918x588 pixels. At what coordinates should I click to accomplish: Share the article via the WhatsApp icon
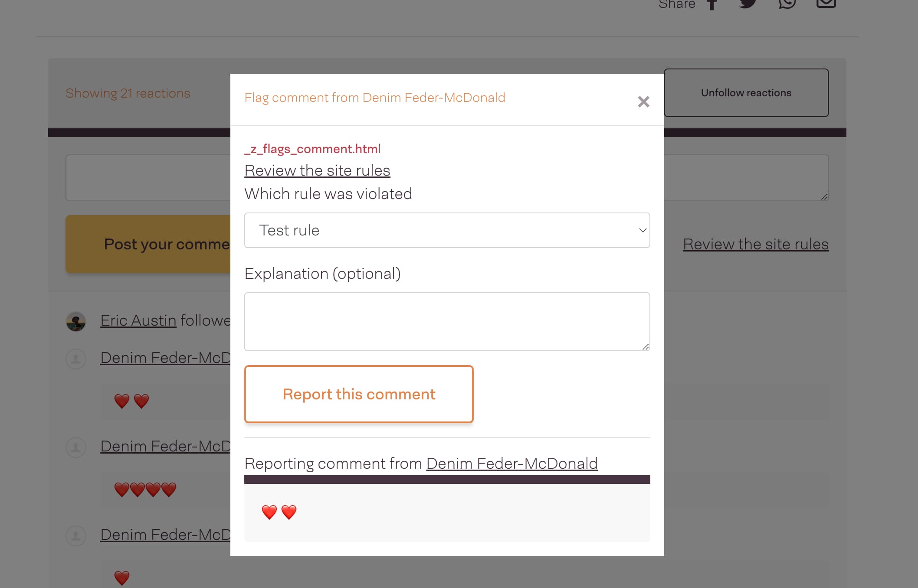tap(787, 3)
